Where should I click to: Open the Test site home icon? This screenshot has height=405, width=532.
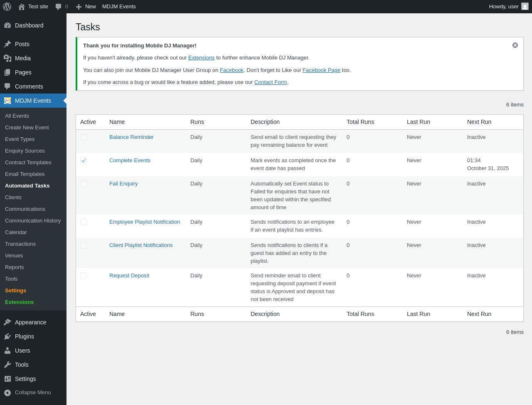pyautogui.click(x=22, y=7)
